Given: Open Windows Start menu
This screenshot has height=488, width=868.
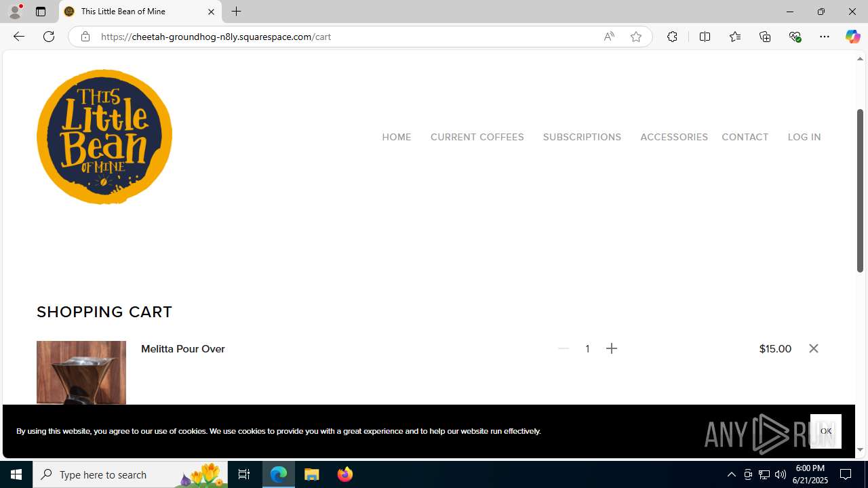Looking at the screenshot, I should 16,474.
